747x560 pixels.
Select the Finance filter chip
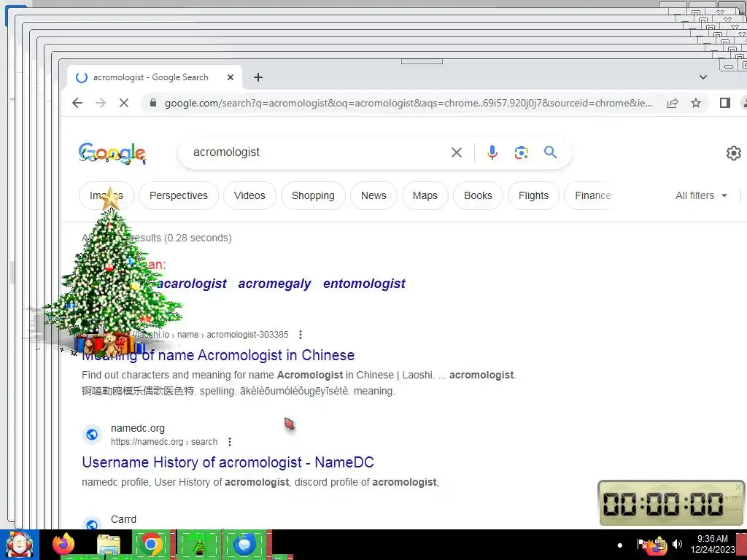tap(589, 195)
